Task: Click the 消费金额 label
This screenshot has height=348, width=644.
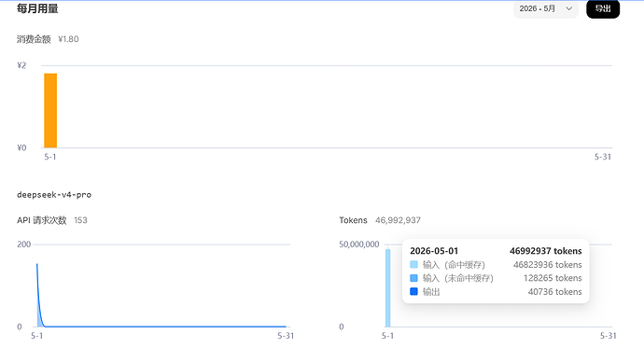Action: point(34,39)
